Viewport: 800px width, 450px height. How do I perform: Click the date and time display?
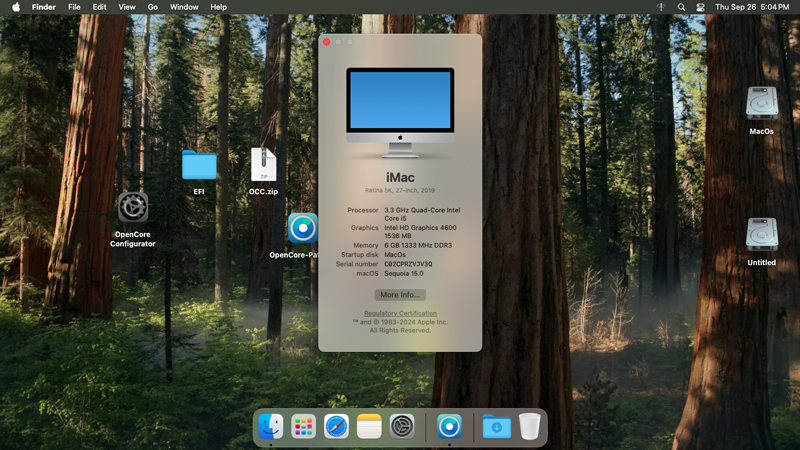pos(752,7)
